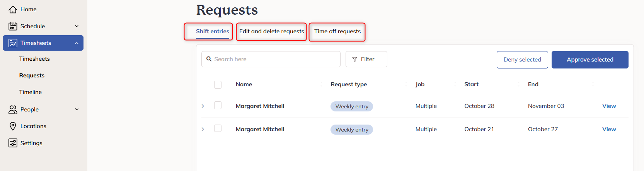View the October 21 request

[x=609, y=129]
